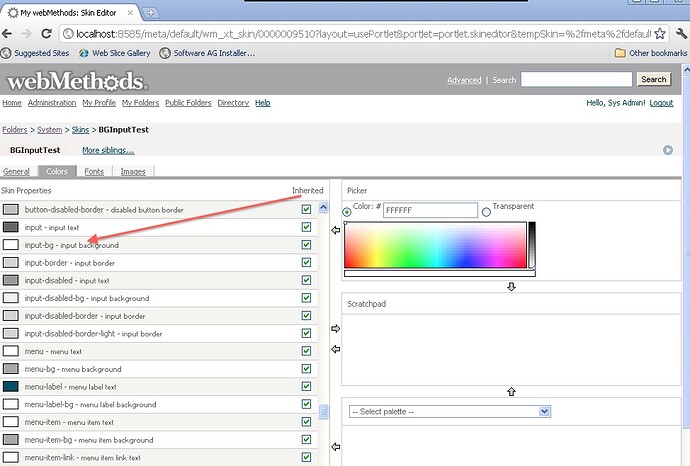Open Suggested Sites bookmark
Image resolution: width=690 pixels, height=466 pixels.
tap(35, 53)
